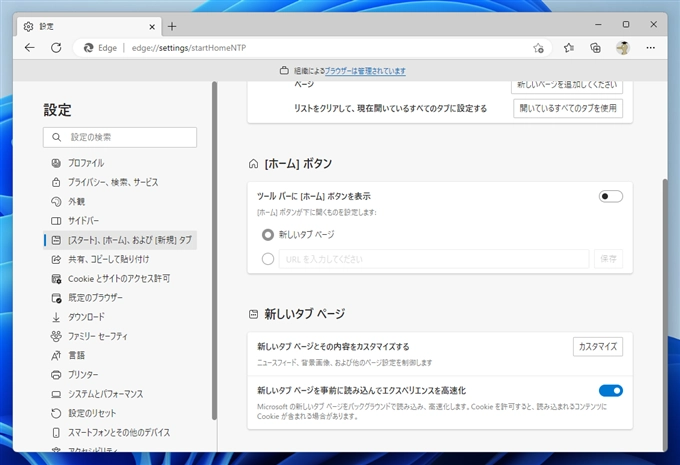Click the reset icon beside 設定のリセット
Image resolution: width=680 pixels, height=465 pixels.
56,413
